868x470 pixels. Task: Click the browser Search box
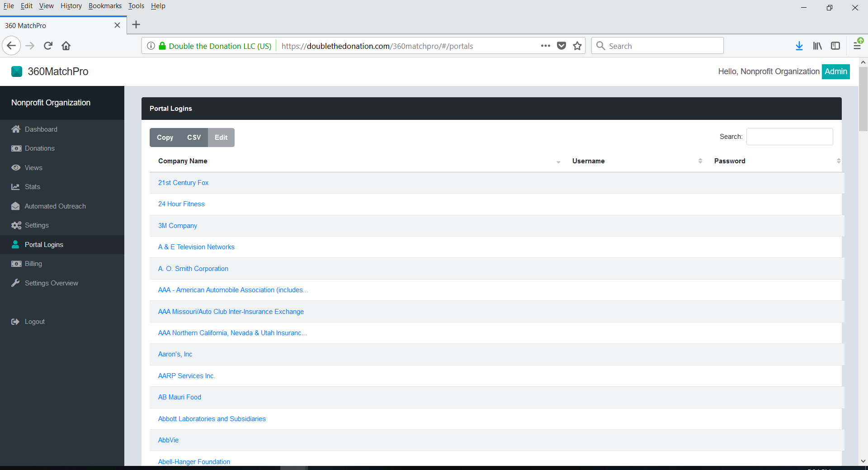click(x=657, y=46)
